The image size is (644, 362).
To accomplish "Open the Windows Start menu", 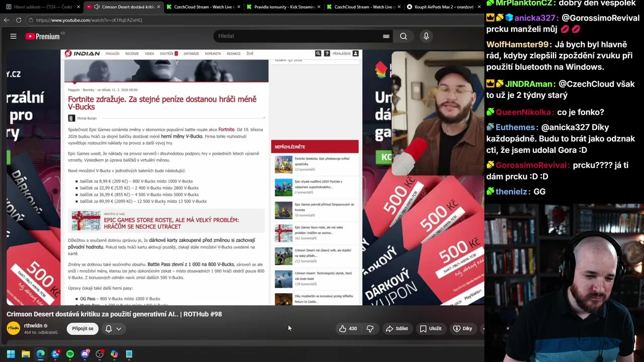I will [11, 354].
